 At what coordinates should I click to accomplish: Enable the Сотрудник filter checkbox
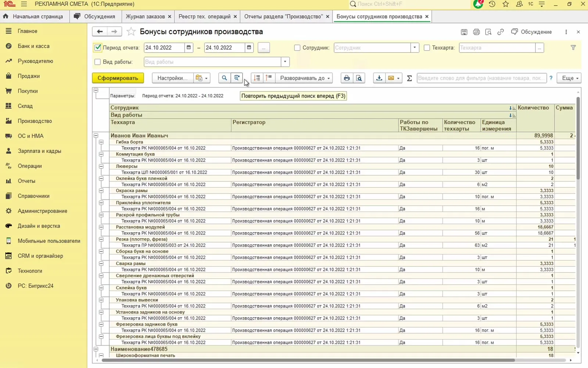[297, 48]
